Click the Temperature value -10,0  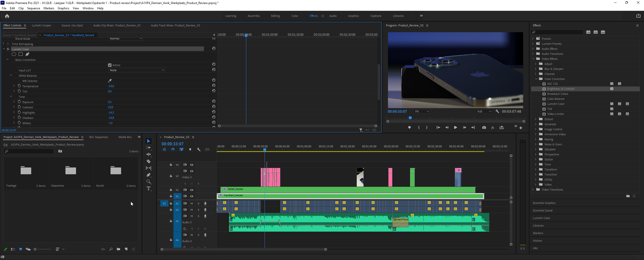coord(111,86)
